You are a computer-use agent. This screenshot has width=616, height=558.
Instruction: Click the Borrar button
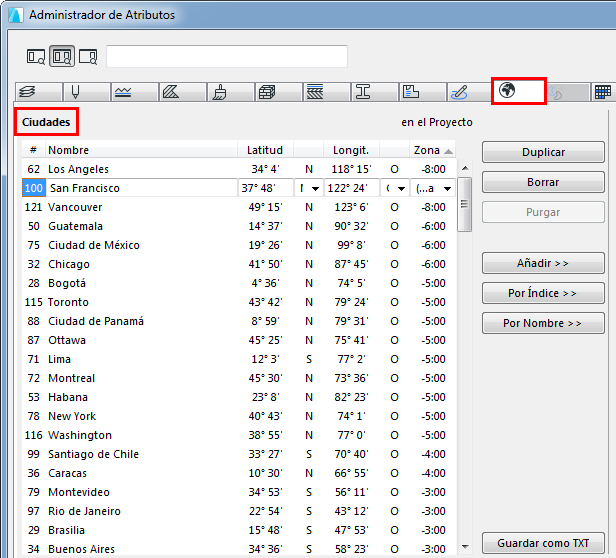(x=543, y=182)
